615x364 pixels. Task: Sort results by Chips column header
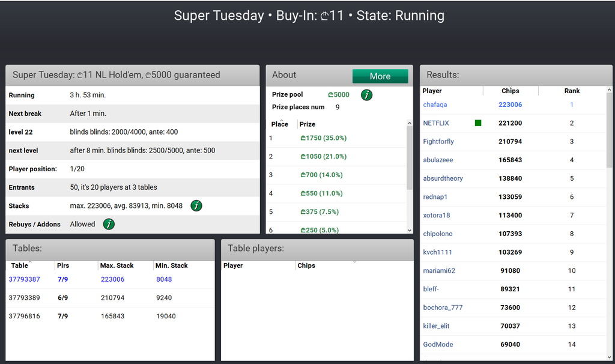click(x=510, y=91)
